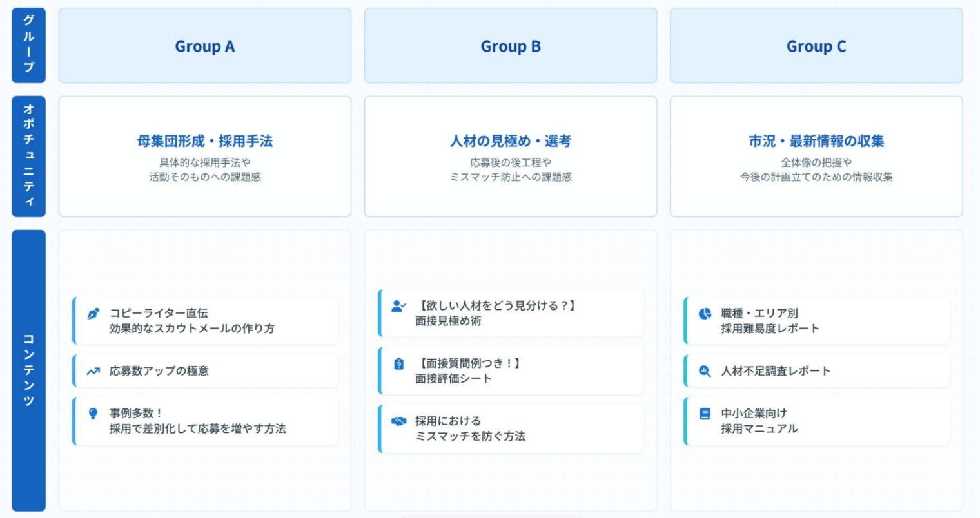
Task: Click the person-check icon beside 面接見極め術
Action: coord(399,306)
